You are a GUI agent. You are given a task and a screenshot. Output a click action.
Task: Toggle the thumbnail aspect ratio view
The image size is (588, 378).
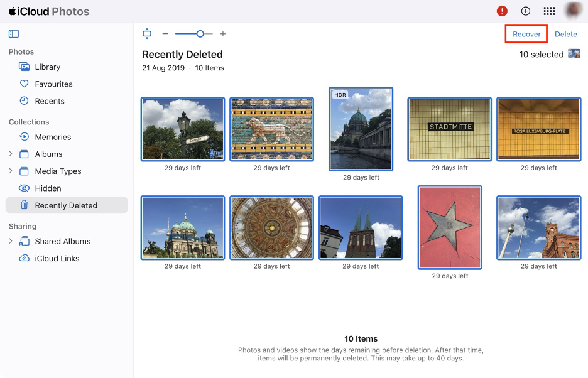pyautogui.click(x=146, y=33)
